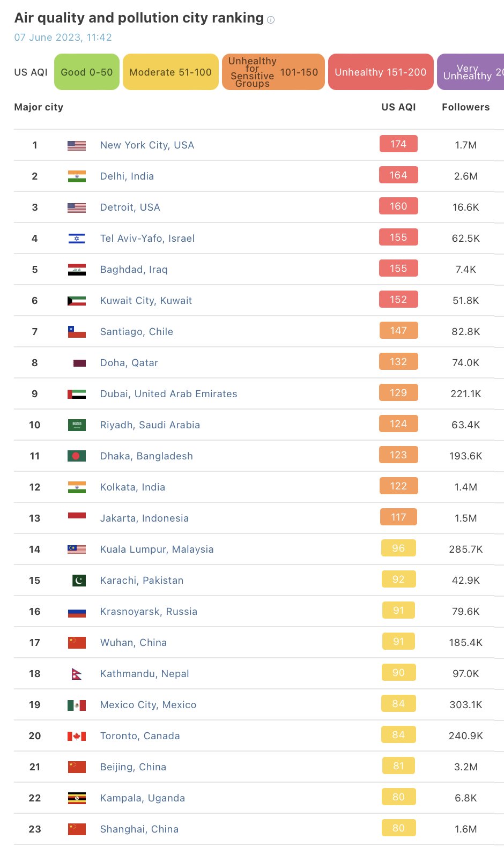Open the Dubai, United Arab Emirates link
The width and height of the screenshot is (504, 847).
168,393
